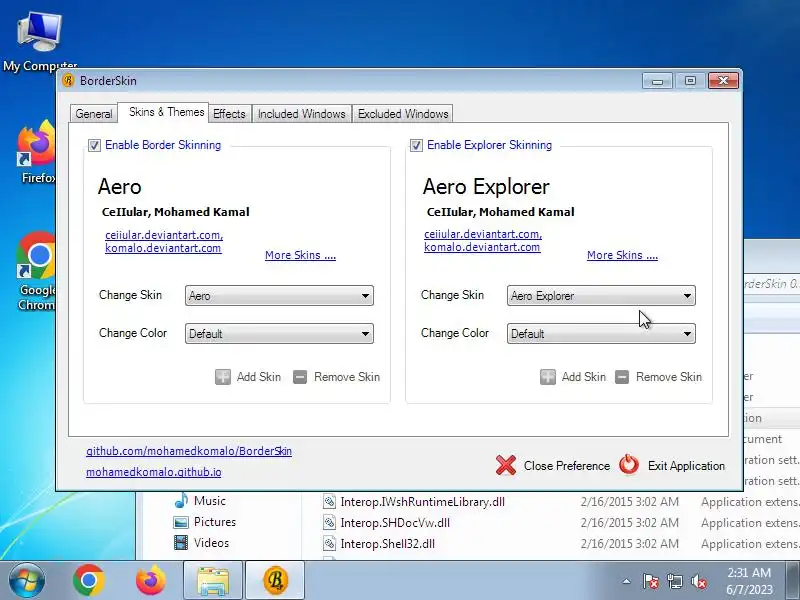Viewport: 800px width, 600px height.
Task: Open github.com/mohamedkomalo/BorderSkin link
Action: [189, 451]
